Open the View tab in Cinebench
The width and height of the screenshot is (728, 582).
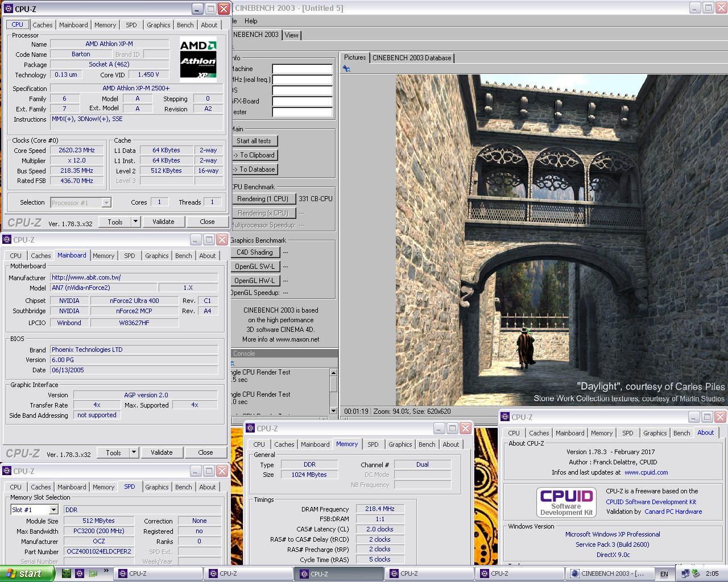click(292, 35)
